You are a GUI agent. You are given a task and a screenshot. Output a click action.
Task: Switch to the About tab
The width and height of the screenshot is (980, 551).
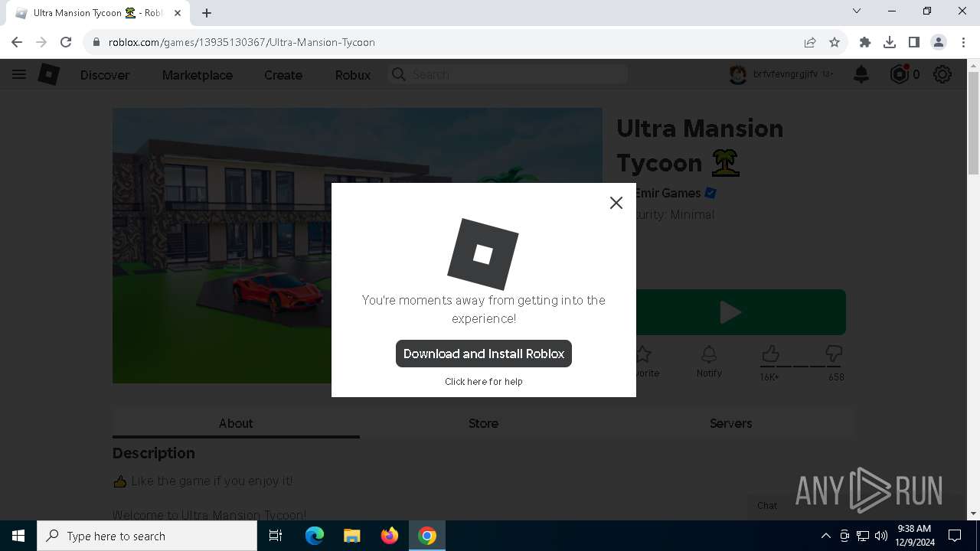(236, 423)
